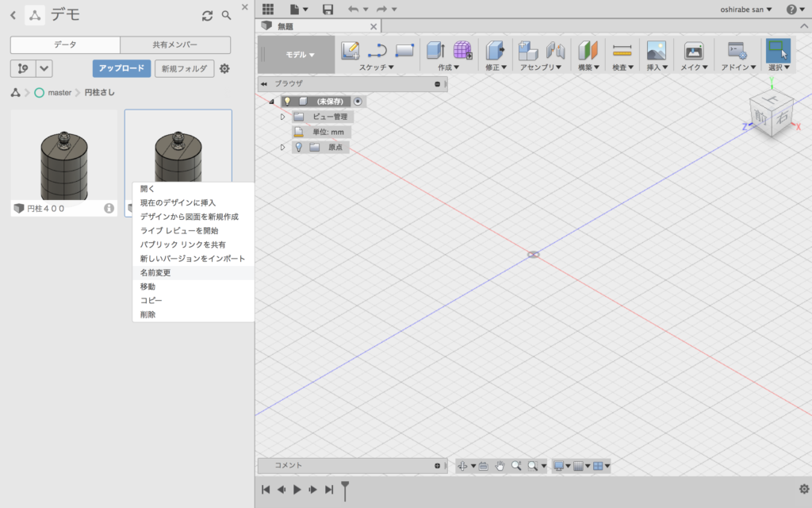This screenshot has height=508, width=812.
Task: Click the timeline position marker
Action: tap(345, 491)
